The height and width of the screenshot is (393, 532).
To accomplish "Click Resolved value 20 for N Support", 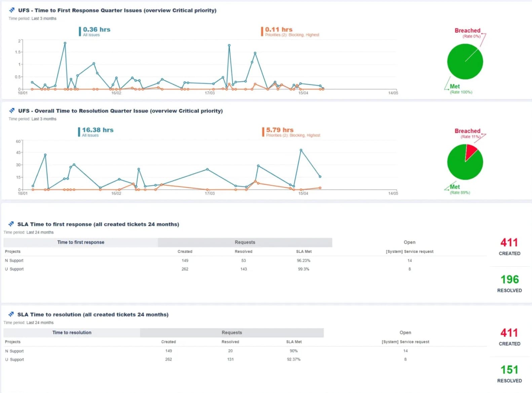I will [230, 351].
